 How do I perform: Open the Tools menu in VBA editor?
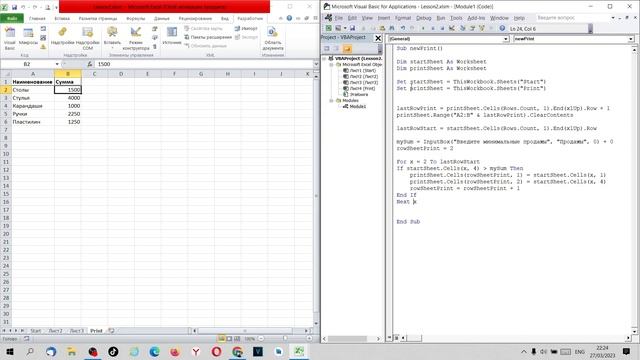tap(456, 18)
